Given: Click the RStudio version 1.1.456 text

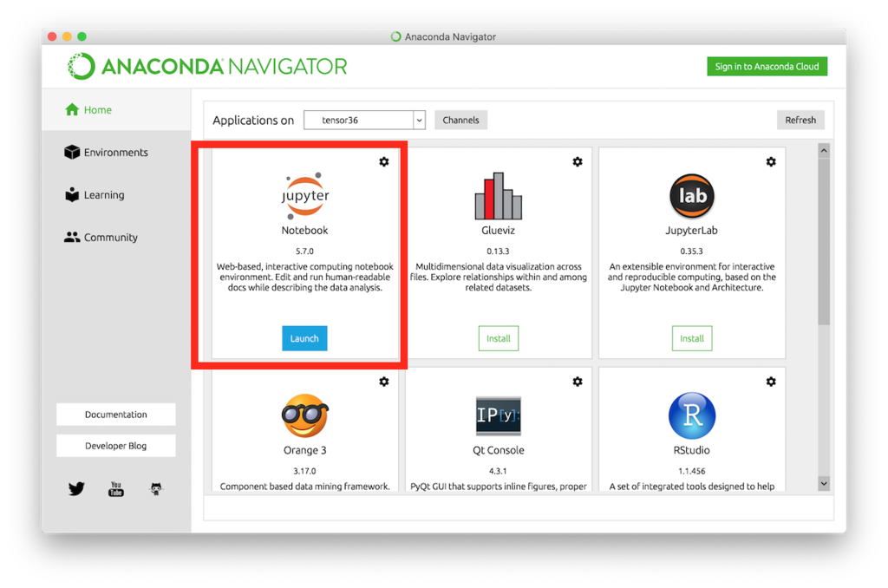Looking at the screenshot, I should [x=692, y=471].
